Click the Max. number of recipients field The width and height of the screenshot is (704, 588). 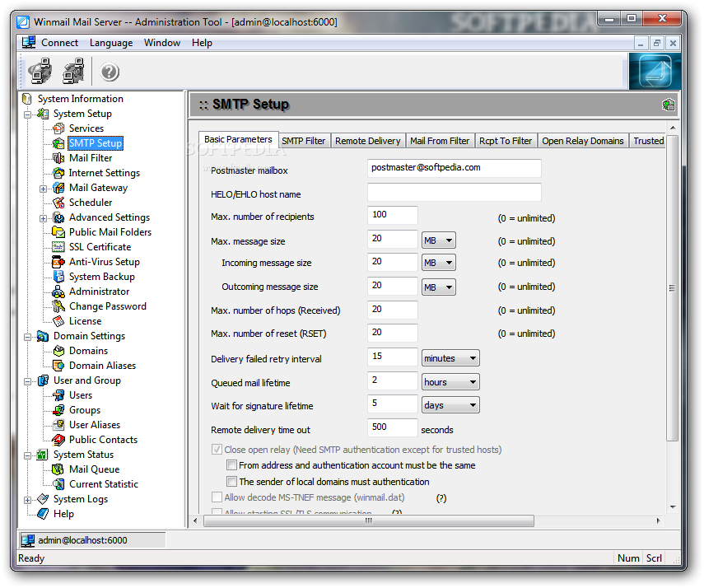(x=393, y=215)
